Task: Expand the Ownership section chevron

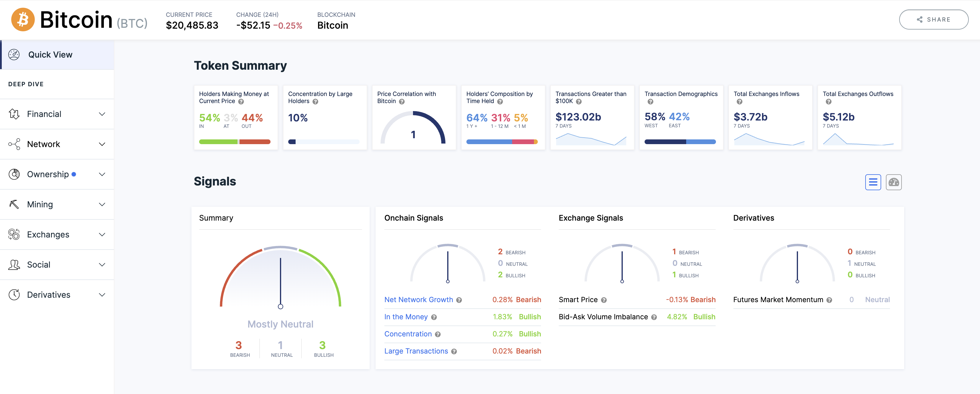Action: click(102, 174)
